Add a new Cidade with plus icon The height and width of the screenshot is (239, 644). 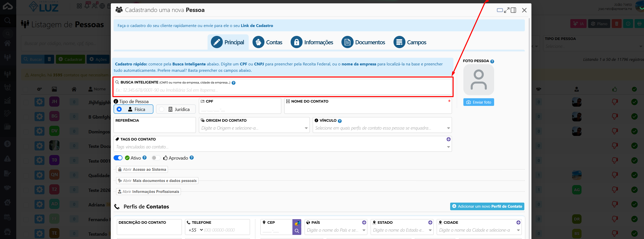coord(518,222)
